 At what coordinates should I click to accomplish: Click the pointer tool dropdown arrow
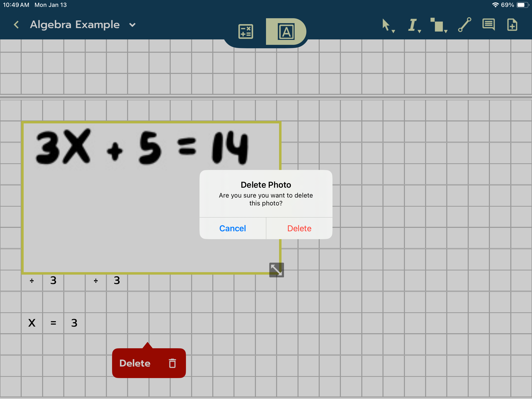click(393, 31)
